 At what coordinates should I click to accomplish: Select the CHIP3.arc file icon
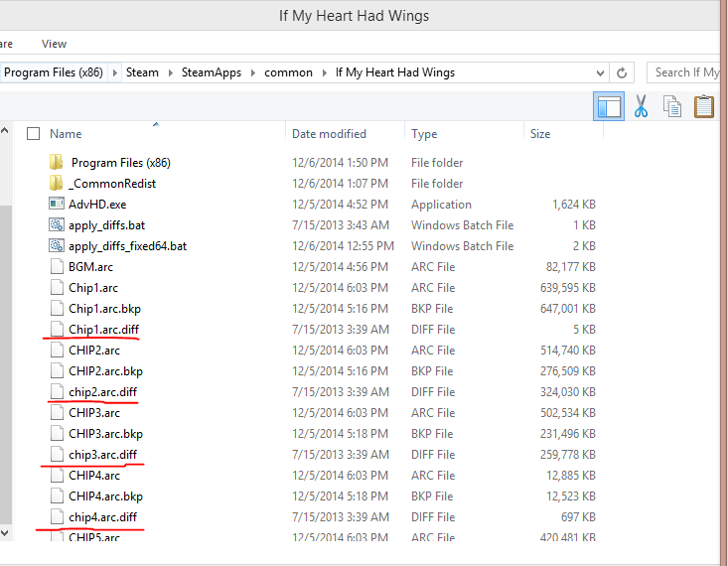click(57, 413)
